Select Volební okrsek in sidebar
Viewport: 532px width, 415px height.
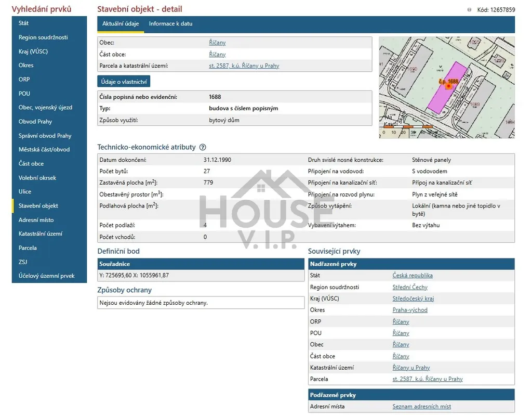pyautogui.click(x=37, y=178)
